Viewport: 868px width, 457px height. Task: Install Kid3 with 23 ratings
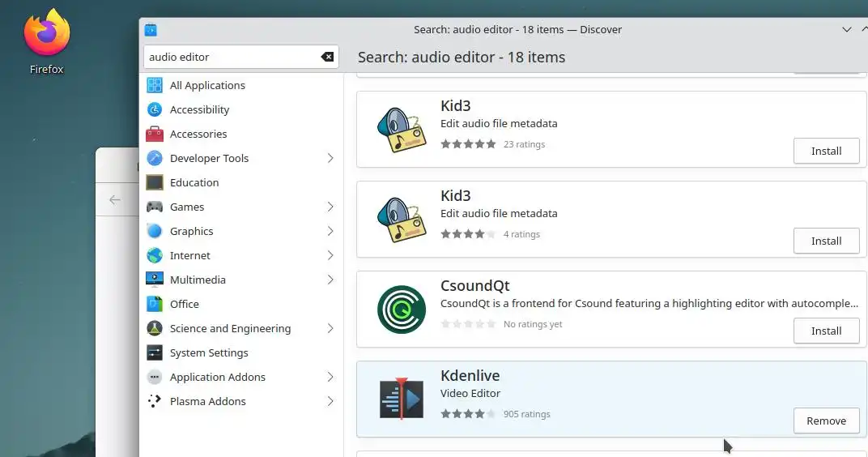(x=826, y=151)
